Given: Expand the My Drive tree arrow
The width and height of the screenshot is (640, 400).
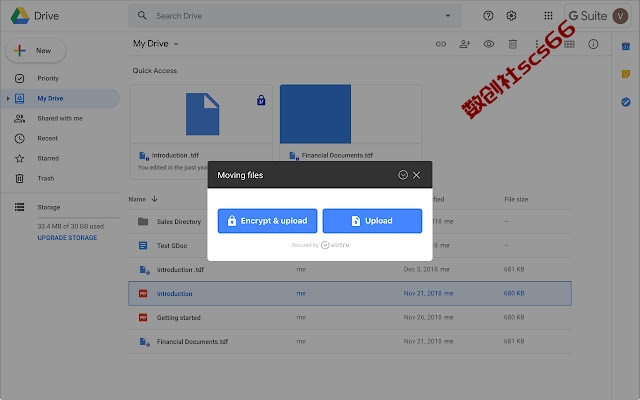Looking at the screenshot, I should (7, 98).
